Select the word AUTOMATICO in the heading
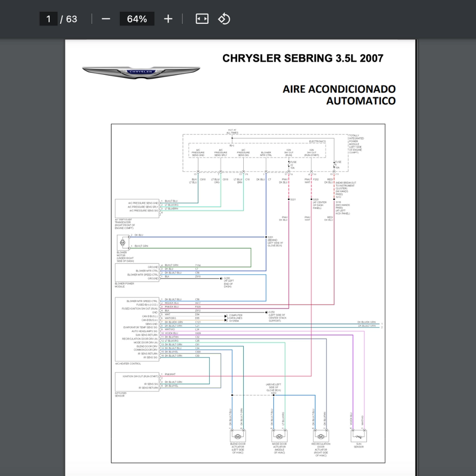Screen dimensions: 476x476 click(x=361, y=101)
